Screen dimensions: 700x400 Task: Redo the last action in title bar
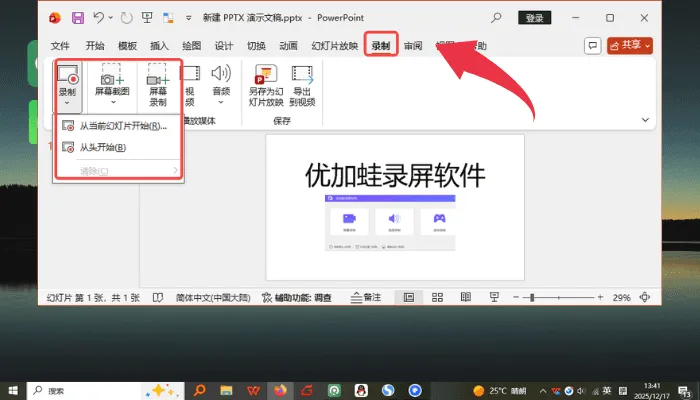[127, 18]
